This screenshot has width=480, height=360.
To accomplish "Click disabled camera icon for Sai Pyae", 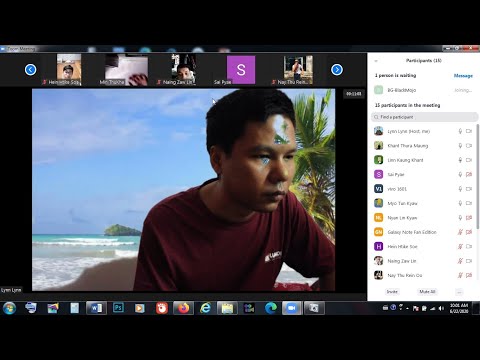I will (x=469, y=174).
